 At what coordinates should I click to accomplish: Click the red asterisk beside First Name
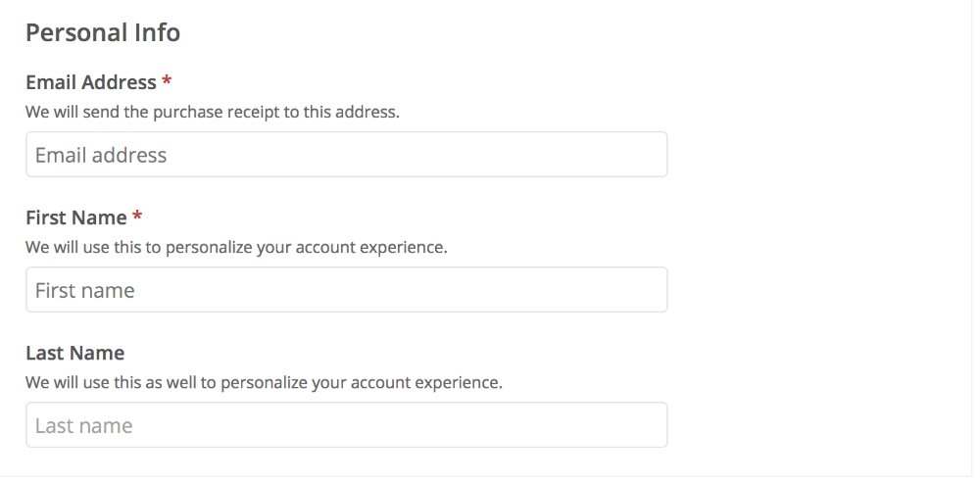(137, 217)
